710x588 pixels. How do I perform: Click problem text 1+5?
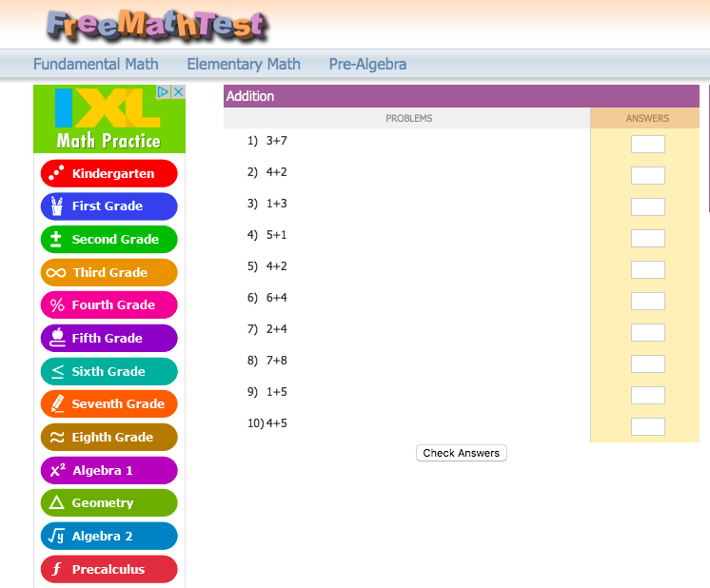[x=277, y=392]
